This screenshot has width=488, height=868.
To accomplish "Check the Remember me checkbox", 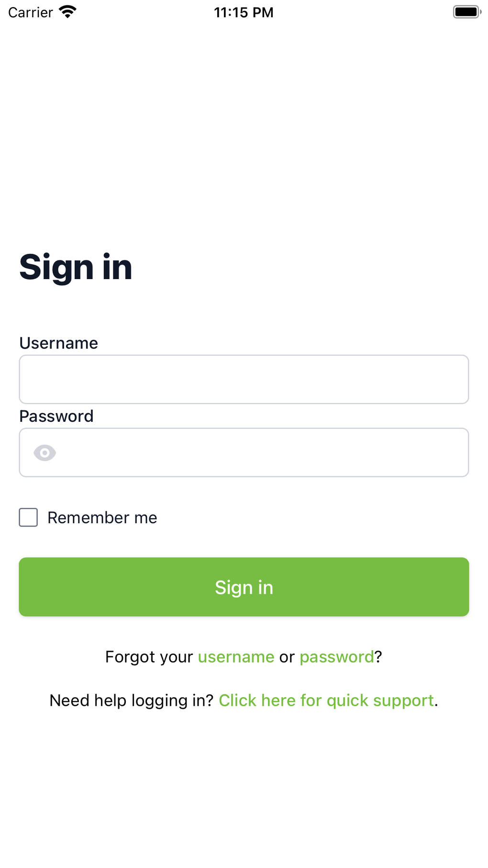I will 28,518.
